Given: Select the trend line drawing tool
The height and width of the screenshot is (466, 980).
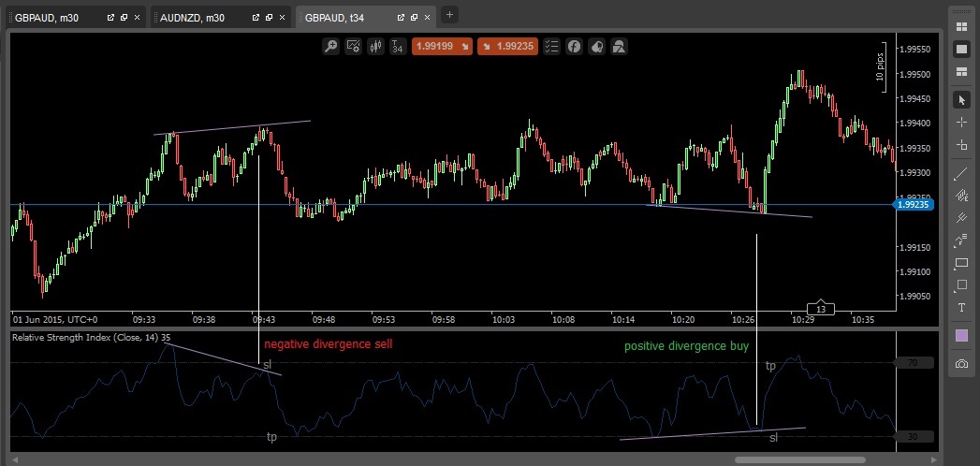Looking at the screenshot, I should tap(962, 174).
